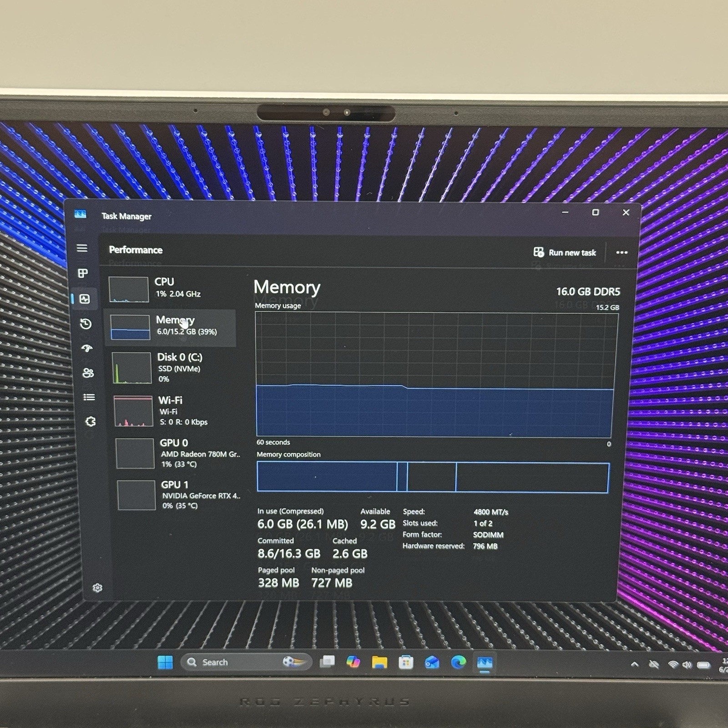The height and width of the screenshot is (728, 728).
Task: Click the Slots used 1 of 2 value
Action: pos(483,523)
